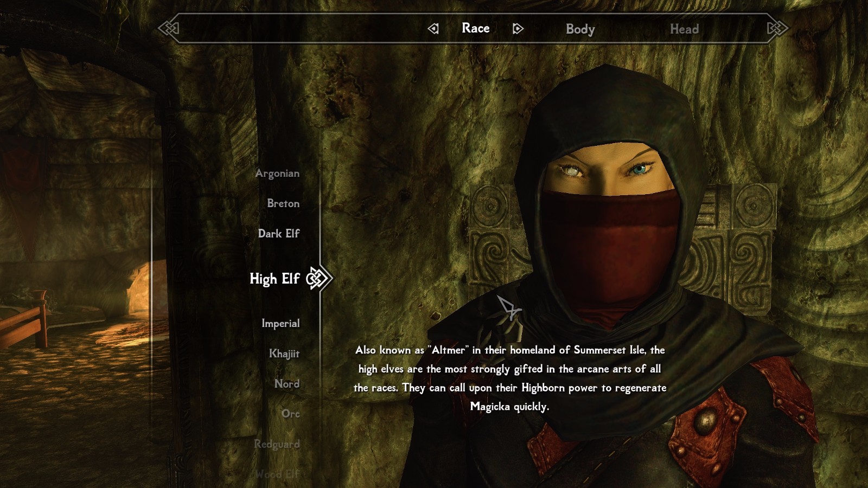Choose the Imperial race
868x488 pixels.
(x=280, y=324)
